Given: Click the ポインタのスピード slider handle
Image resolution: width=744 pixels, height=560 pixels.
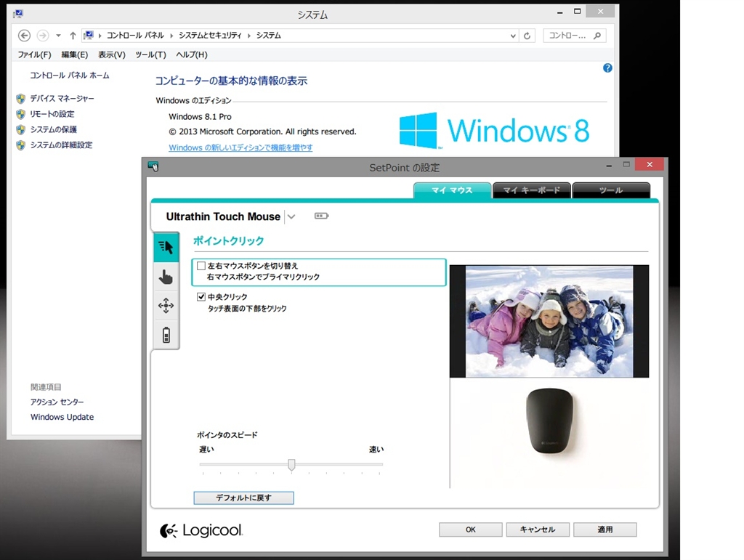Looking at the screenshot, I should [291, 465].
